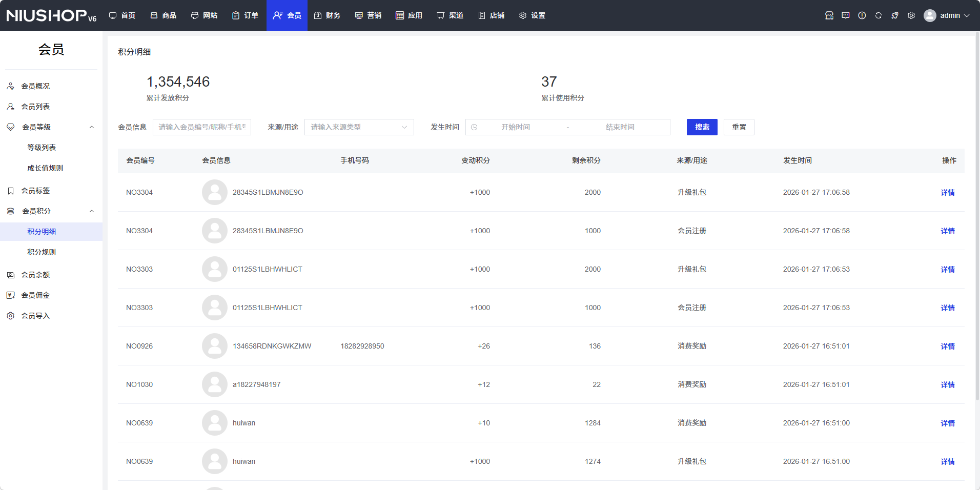Open the admin account dropdown
This screenshot has height=490, width=980.
pos(947,15)
